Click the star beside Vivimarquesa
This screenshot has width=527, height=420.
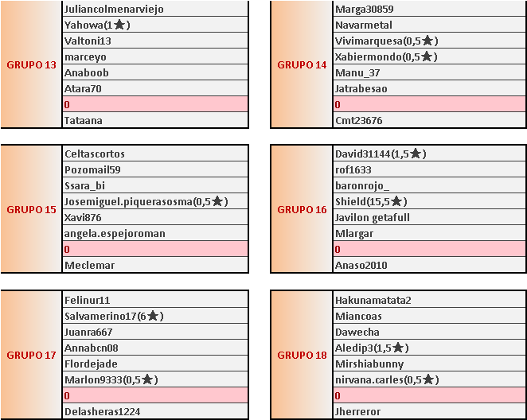pos(427,41)
